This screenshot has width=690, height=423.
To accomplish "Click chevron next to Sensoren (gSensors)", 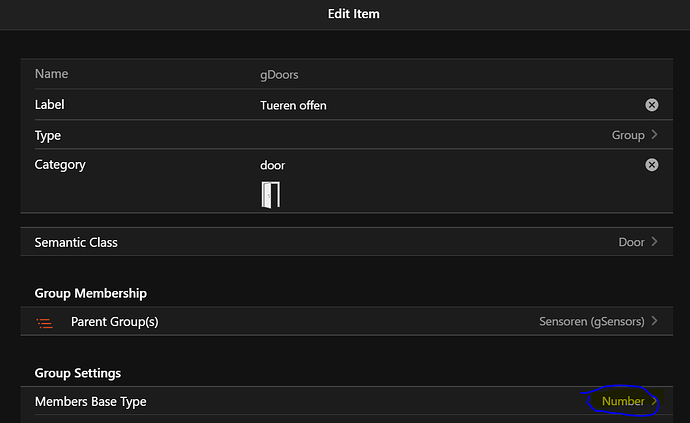I will 655,322.
